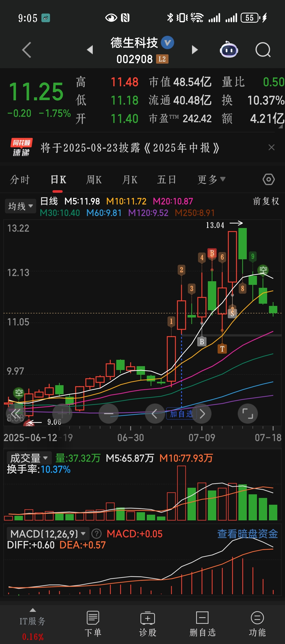285x644 pixels.
Task: Tap the NFC icon in status bar
Action: click(125, 18)
